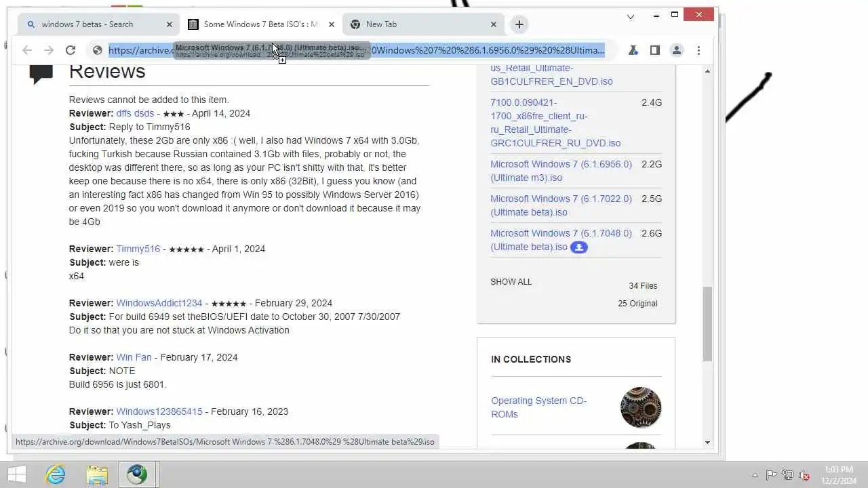Open the Windows Start button

coord(17,474)
